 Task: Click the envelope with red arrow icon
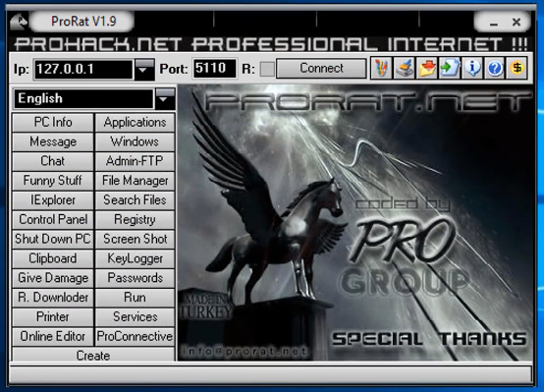(x=426, y=68)
